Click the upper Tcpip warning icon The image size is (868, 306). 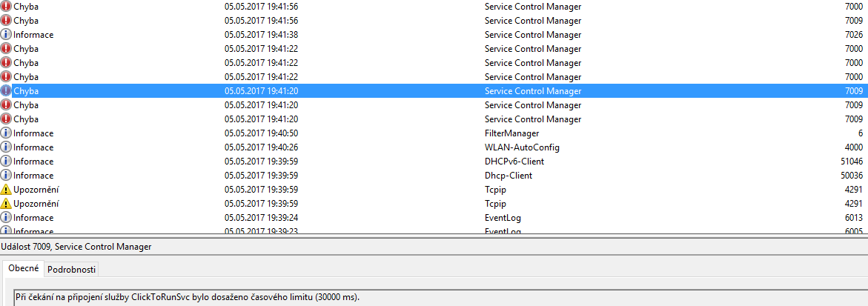[7, 190]
